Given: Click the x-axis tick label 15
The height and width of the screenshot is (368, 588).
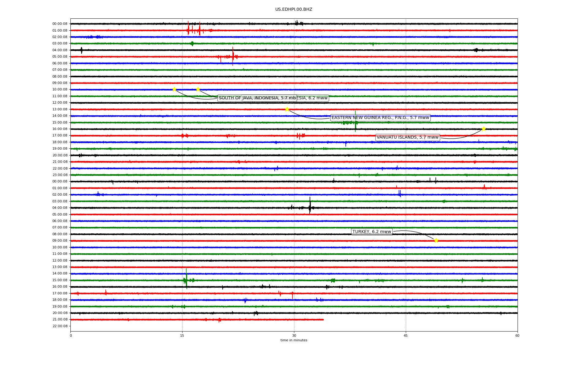Looking at the screenshot, I should click(x=182, y=335).
